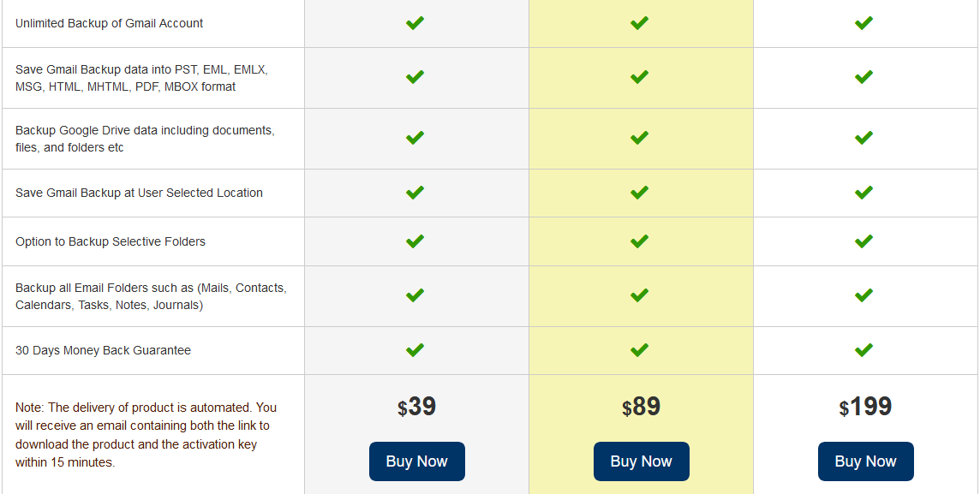Click the $39 plan Buy Now button

click(x=417, y=461)
